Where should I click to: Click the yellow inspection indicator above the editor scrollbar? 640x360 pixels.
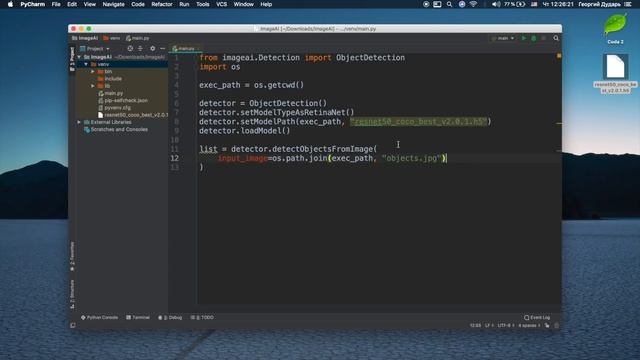click(559, 56)
